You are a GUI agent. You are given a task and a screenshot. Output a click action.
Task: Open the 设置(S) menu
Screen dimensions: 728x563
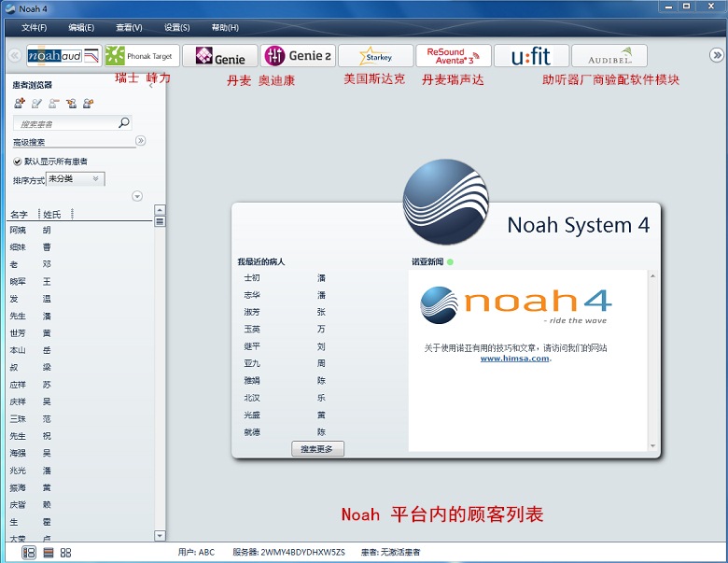click(x=176, y=28)
